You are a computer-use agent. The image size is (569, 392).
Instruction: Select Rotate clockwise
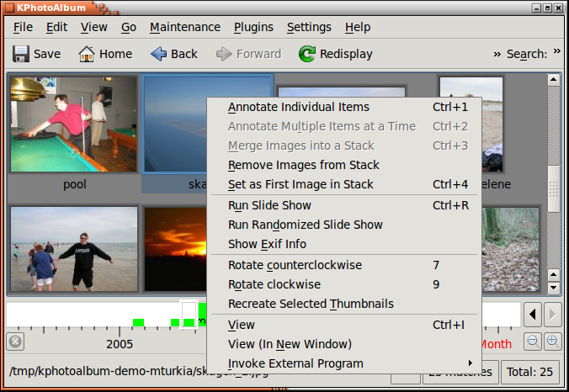[344, 284]
